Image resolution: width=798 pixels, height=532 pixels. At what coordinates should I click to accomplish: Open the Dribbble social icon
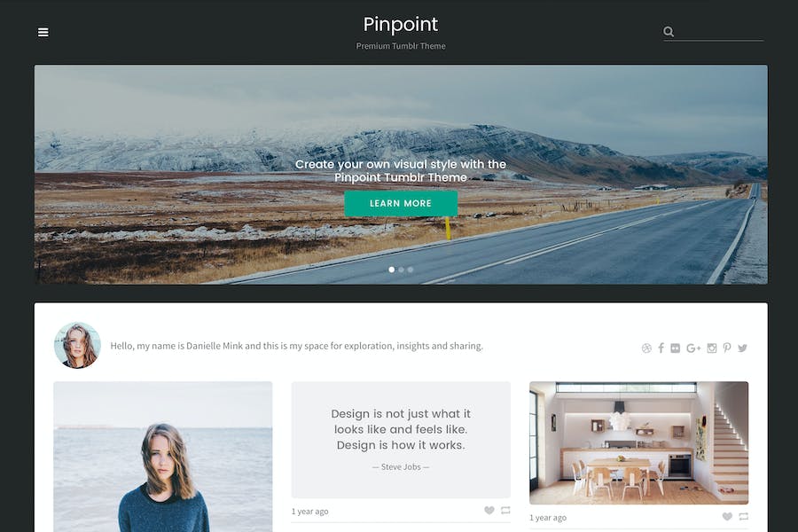pyautogui.click(x=646, y=348)
